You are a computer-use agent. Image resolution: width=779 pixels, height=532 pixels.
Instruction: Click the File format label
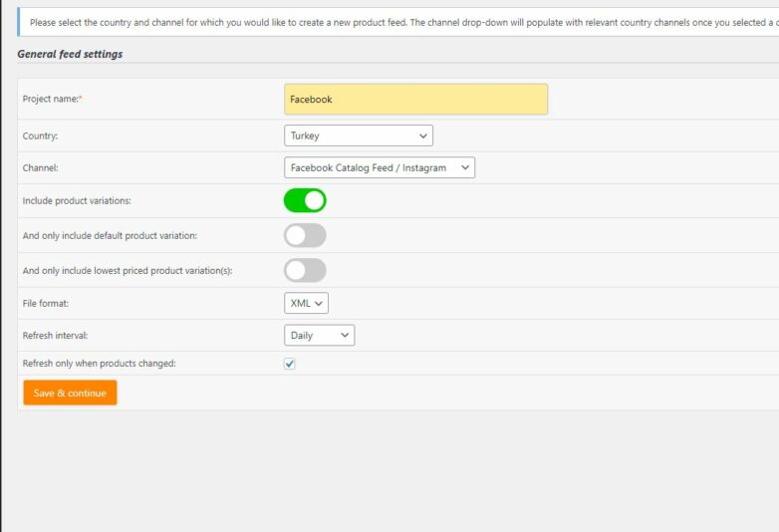tap(46, 303)
